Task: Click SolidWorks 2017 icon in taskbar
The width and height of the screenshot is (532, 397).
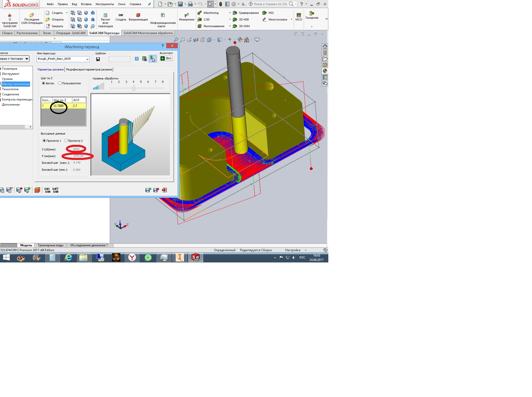Action: pos(196,257)
